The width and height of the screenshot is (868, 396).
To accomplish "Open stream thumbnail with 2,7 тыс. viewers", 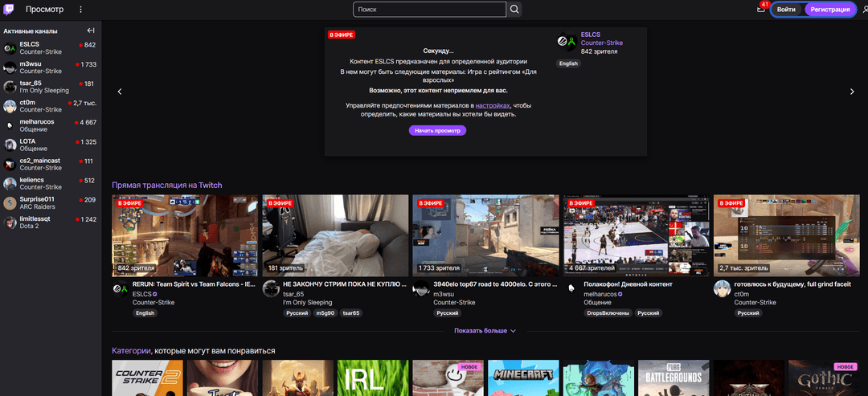I will [787, 235].
